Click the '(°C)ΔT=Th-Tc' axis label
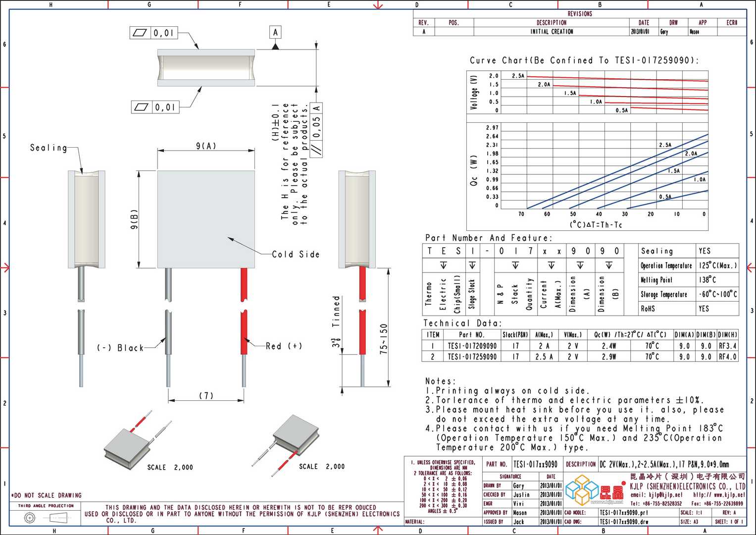 pyautogui.click(x=596, y=225)
